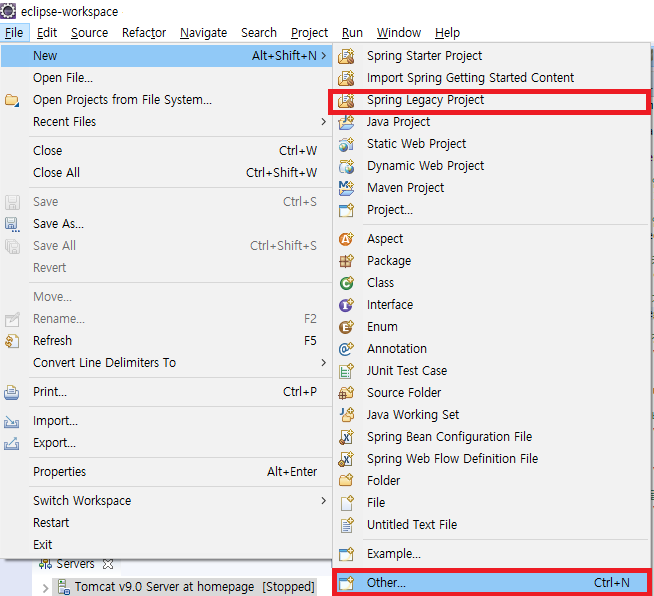Select Tomcat v9.0 Server at homepage row
Screen dimensions: 654x596
184,587
